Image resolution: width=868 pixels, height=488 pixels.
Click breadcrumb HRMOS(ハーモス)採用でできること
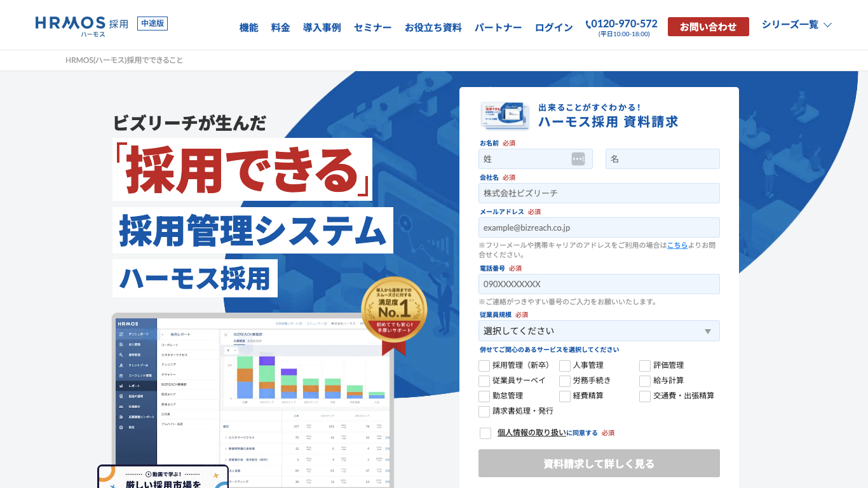tap(124, 60)
